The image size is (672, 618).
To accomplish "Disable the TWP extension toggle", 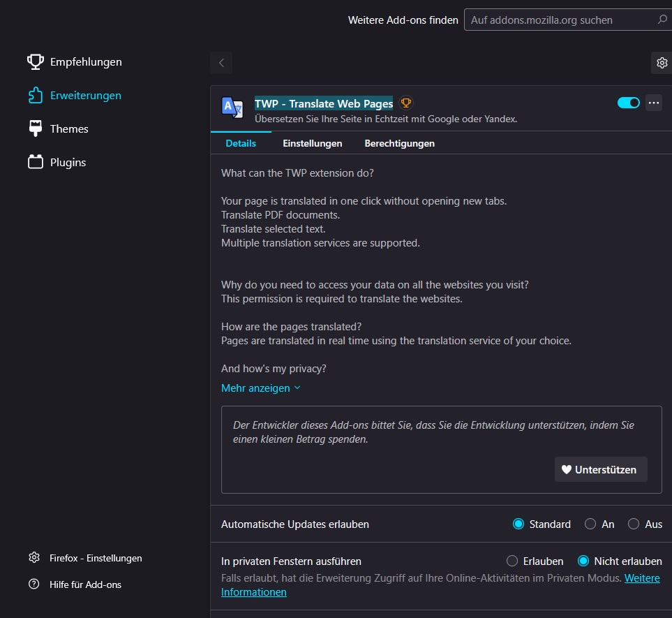I will click(x=628, y=103).
